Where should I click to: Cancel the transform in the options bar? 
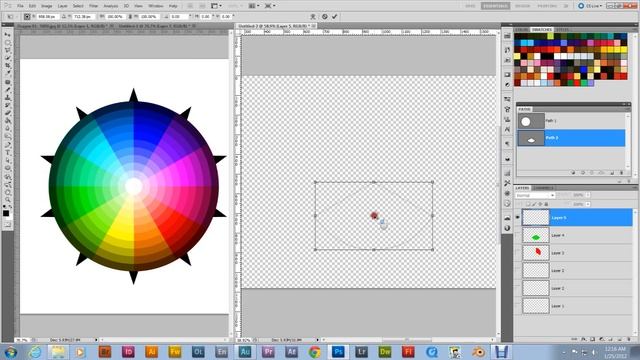click(324, 17)
